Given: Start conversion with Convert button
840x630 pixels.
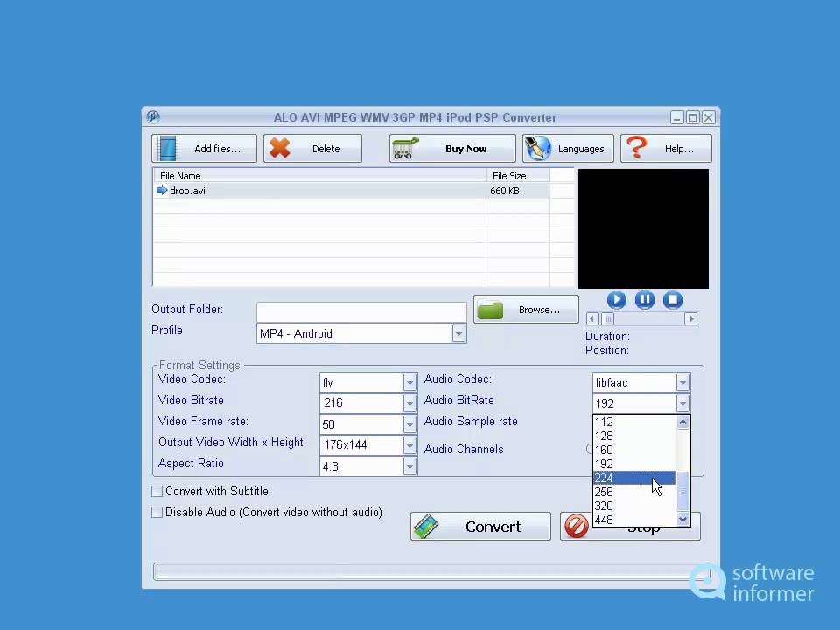Looking at the screenshot, I should [480, 527].
